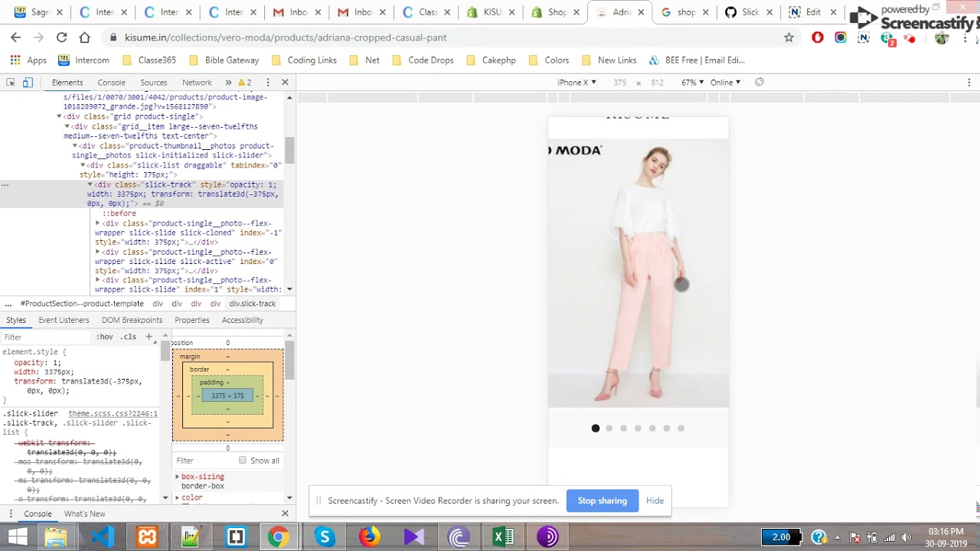The height and width of the screenshot is (551, 980).
Task: Select the second carousel dot
Action: 609,429
